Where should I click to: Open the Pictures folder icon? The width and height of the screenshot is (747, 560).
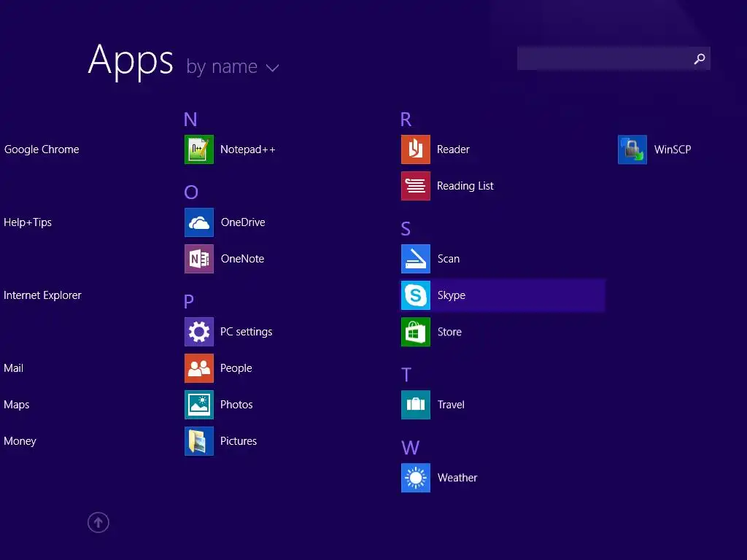(198, 441)
